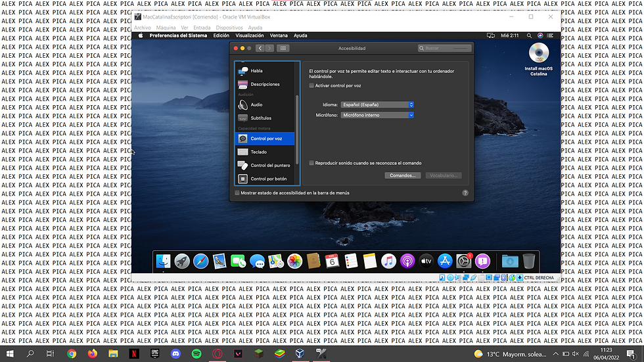Open Messages from the dock
The image size is (644, 362).
point(257,261)
